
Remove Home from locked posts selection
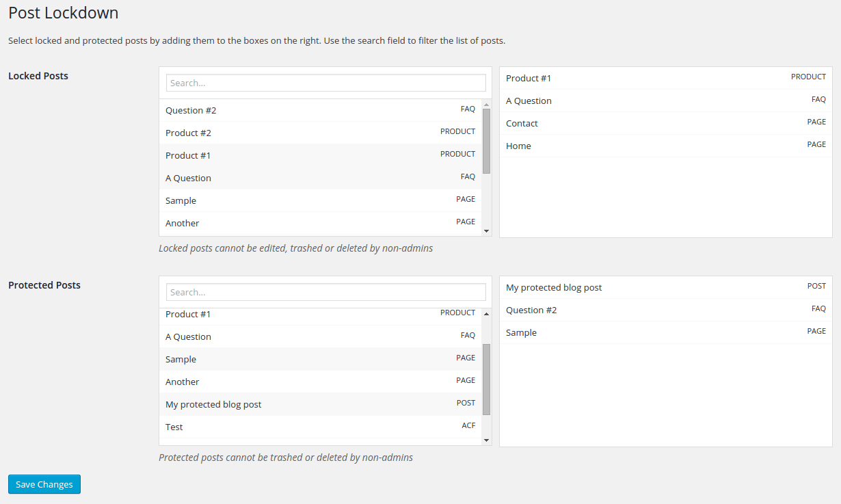point(666,146)
